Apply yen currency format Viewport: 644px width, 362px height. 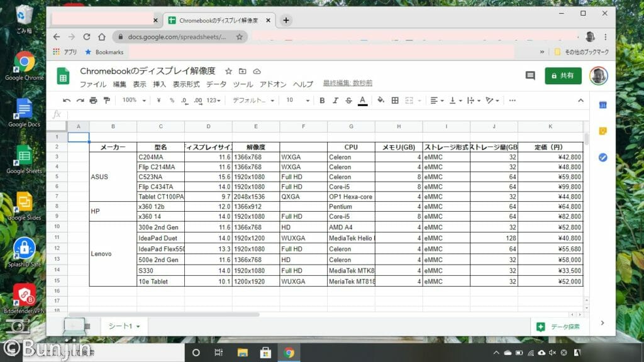(158, 101)
